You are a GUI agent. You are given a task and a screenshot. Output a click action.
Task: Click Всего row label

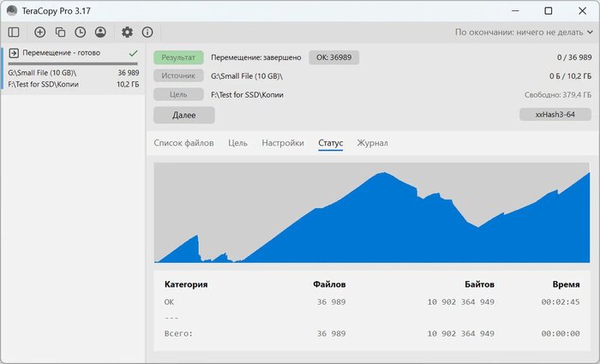[178, 333]
